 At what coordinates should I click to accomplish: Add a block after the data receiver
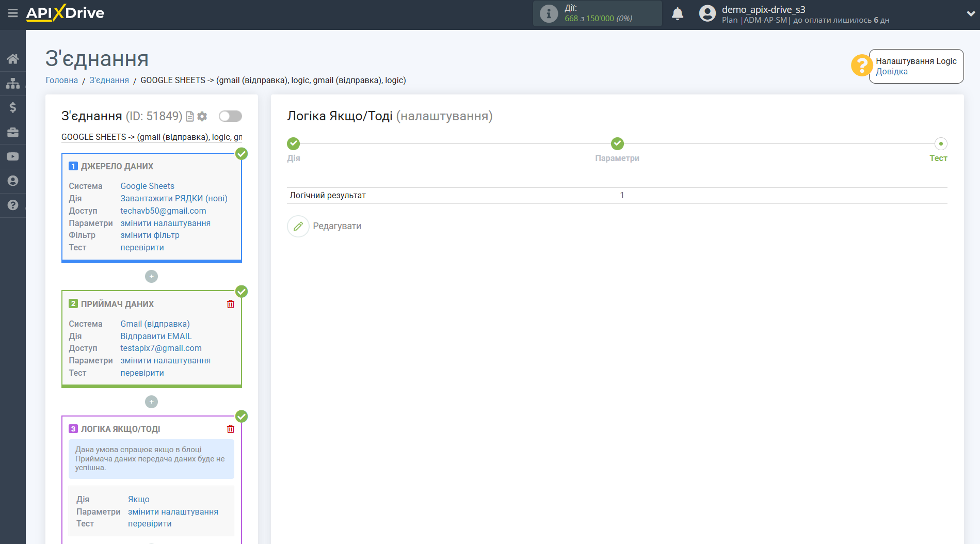click(x=151, y=402)
